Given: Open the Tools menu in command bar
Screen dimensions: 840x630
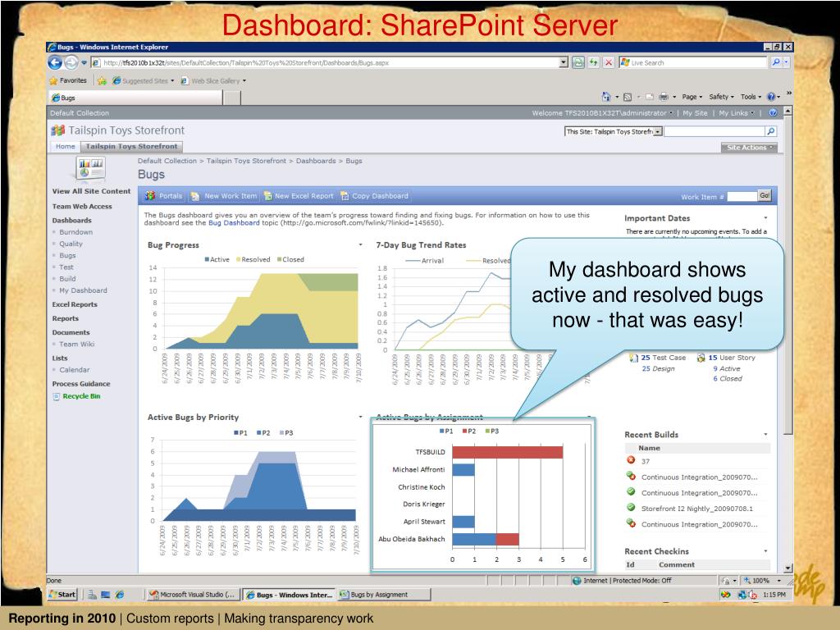Looking at the screenshot, I should 751,97.
